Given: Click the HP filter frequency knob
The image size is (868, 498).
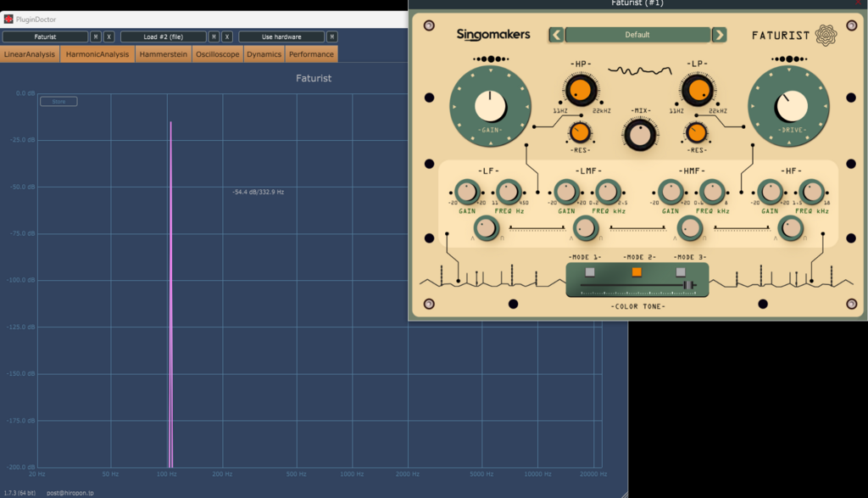Looking at the screenshot, I should (x=581, y=90).
